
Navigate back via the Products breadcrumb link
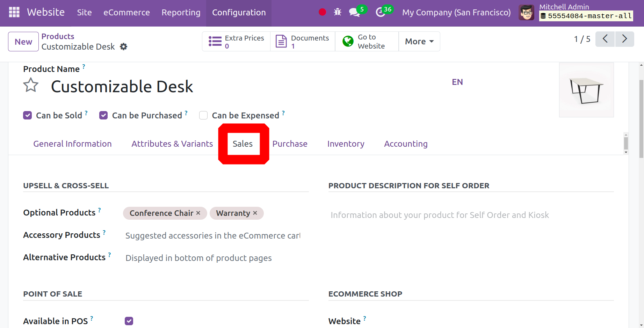(x=58, y=36)
